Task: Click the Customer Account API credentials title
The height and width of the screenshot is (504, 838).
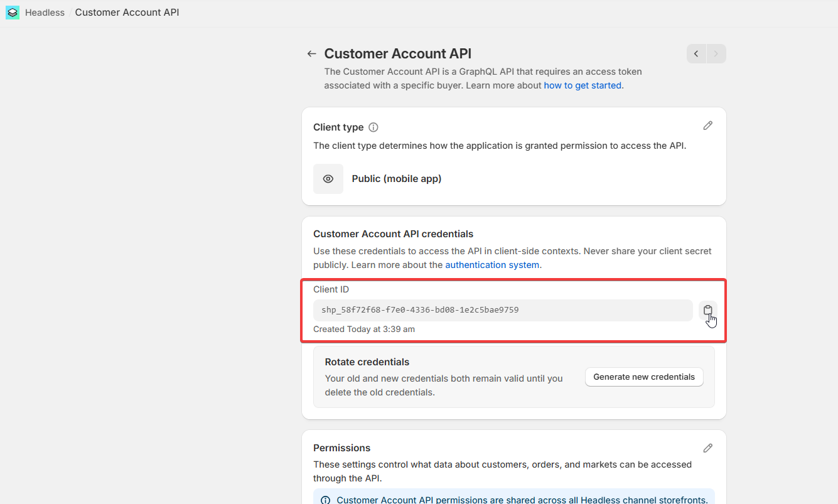Action: click(x=393, y=234)
